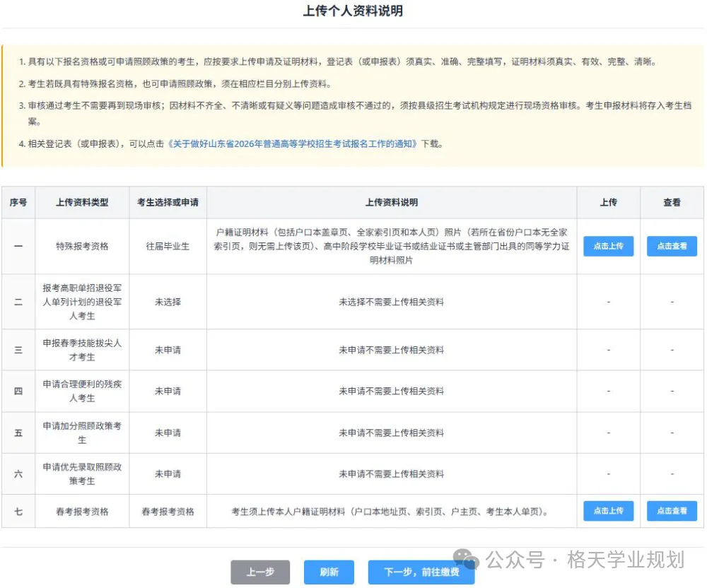
Task: Click row number 四 cell
Action: click(x=18, y=391)
